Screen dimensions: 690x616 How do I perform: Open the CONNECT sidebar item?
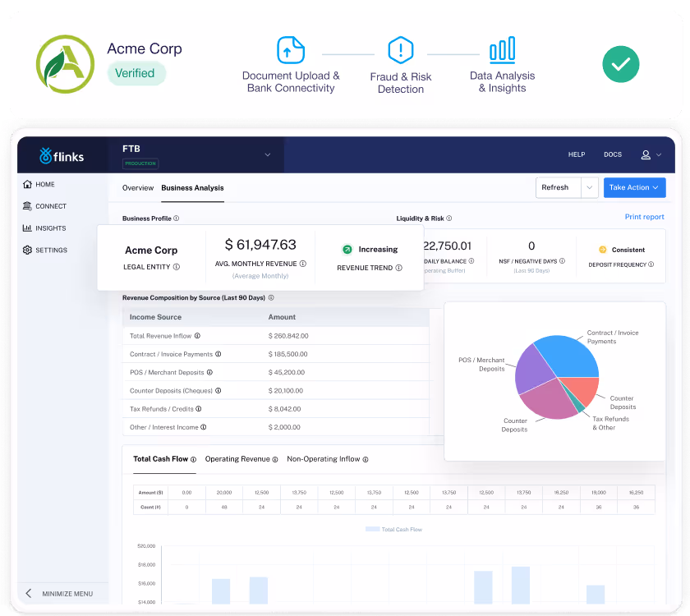pyautogui.click(x=44, y=206)
